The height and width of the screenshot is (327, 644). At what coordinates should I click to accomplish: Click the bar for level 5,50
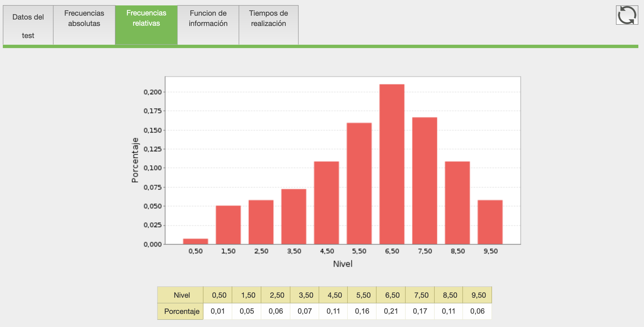coord(359,184)
